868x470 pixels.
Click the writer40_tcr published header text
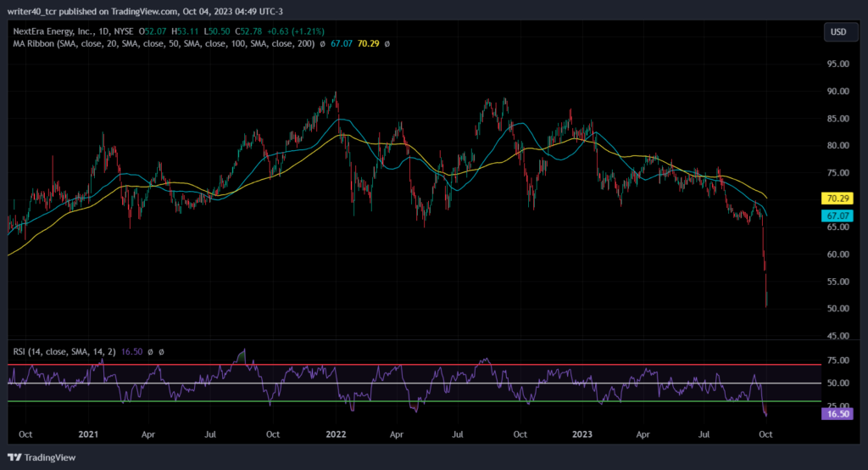(x=145, y=11)
